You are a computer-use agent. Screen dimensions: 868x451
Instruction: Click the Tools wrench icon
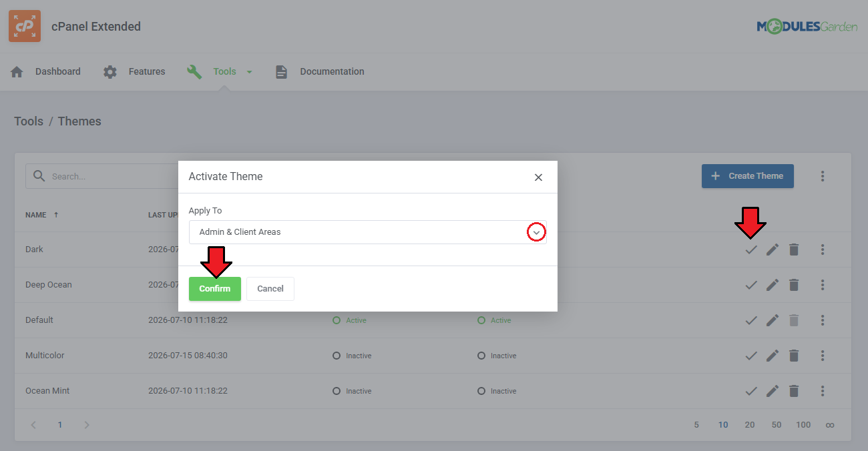[x=194, y=72]
